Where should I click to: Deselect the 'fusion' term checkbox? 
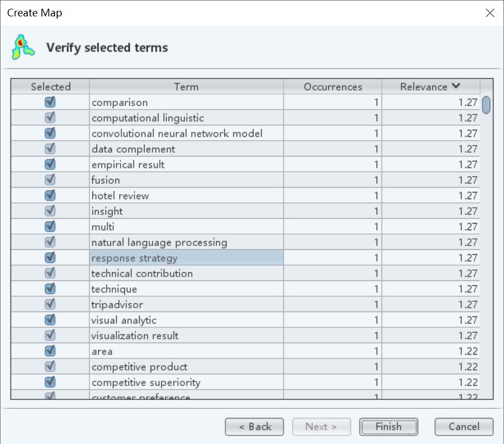tap(50, 180)
